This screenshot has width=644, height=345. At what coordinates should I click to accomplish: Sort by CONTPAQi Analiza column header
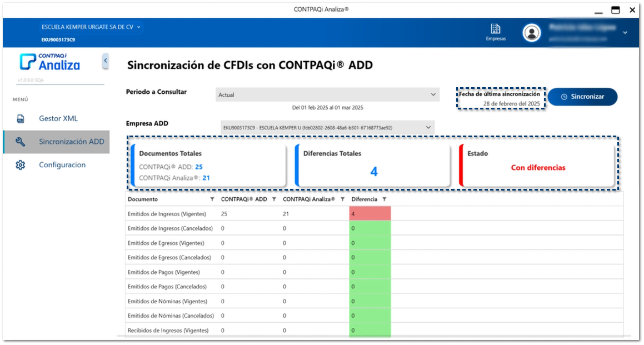tap(309, 199)
